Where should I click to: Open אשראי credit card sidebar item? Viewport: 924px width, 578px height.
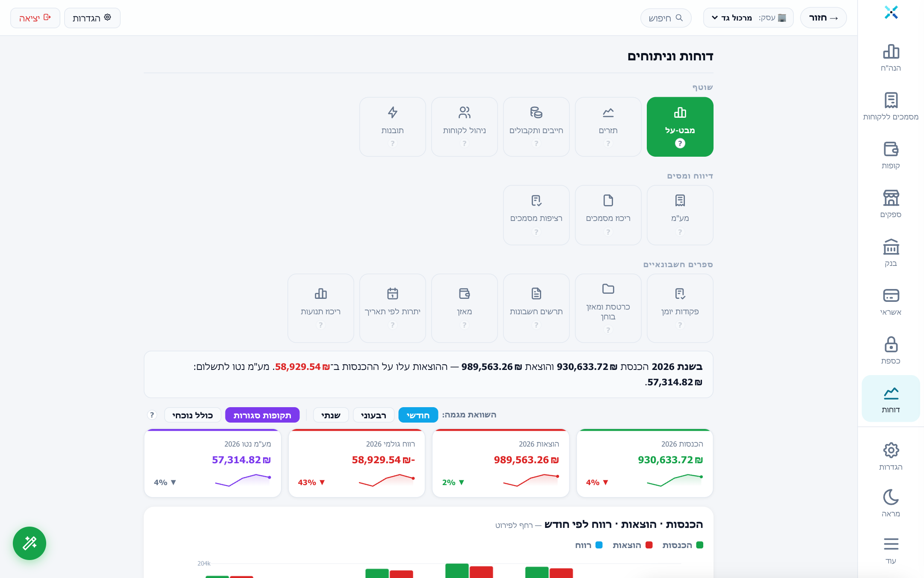pos(891,302)
